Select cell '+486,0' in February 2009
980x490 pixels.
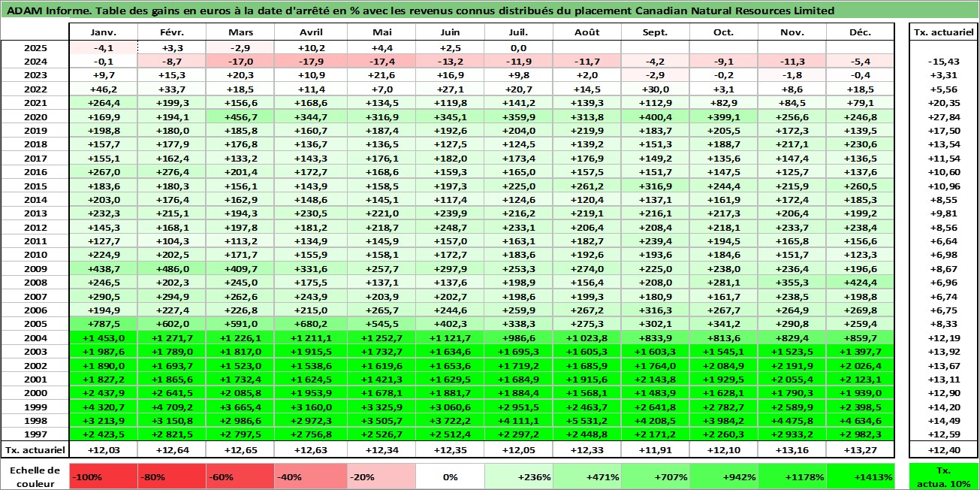pos(172,268)
